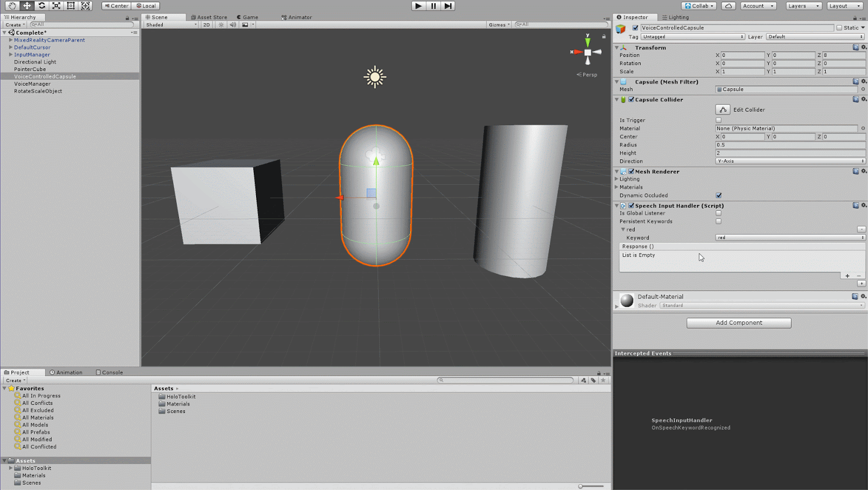This screenshot has width=868, height=490.
Task: Open the Layers dropdown
Action: [x=803, y=6]
